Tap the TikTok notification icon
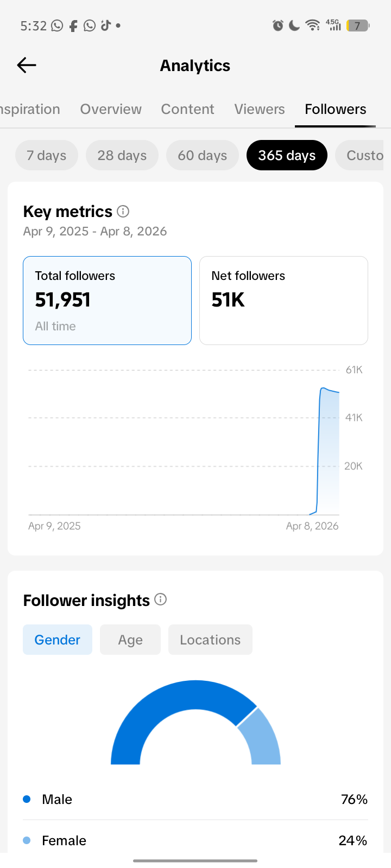Viewport: 391px width, 868px height. (105, 25)
